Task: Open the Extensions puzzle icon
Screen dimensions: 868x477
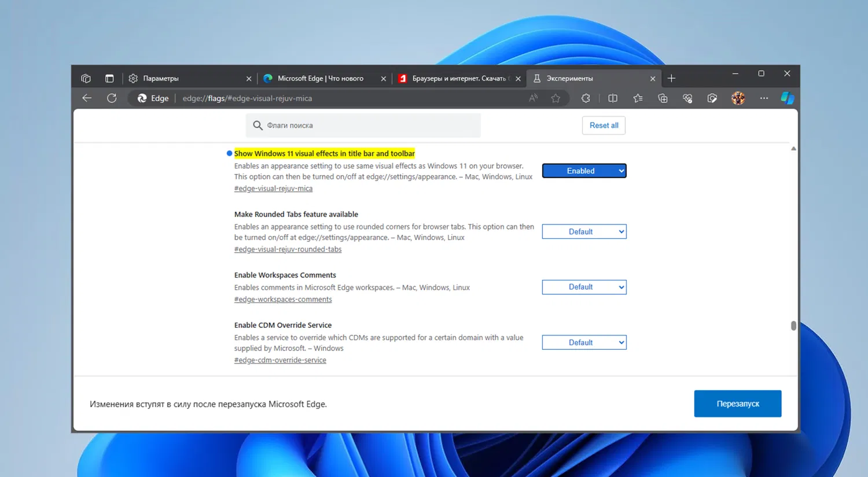Action: pos(586,98)
